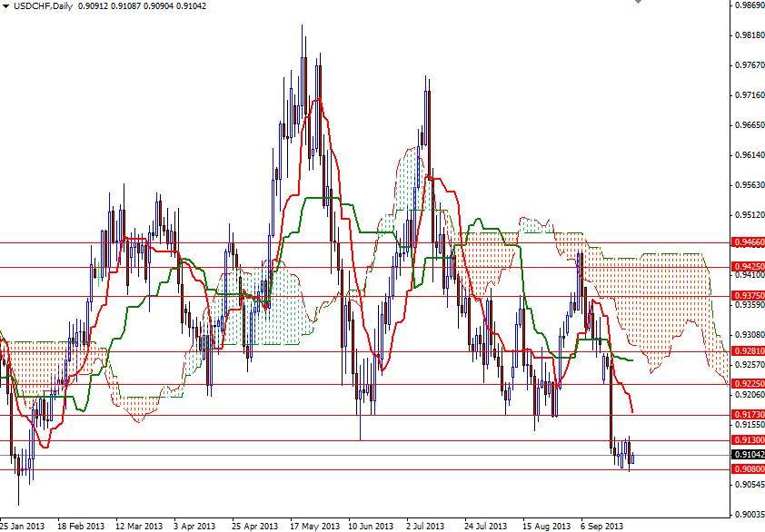
Task: Click the 2 Jul 2013 date label
Action: click(x=426, y=526)
